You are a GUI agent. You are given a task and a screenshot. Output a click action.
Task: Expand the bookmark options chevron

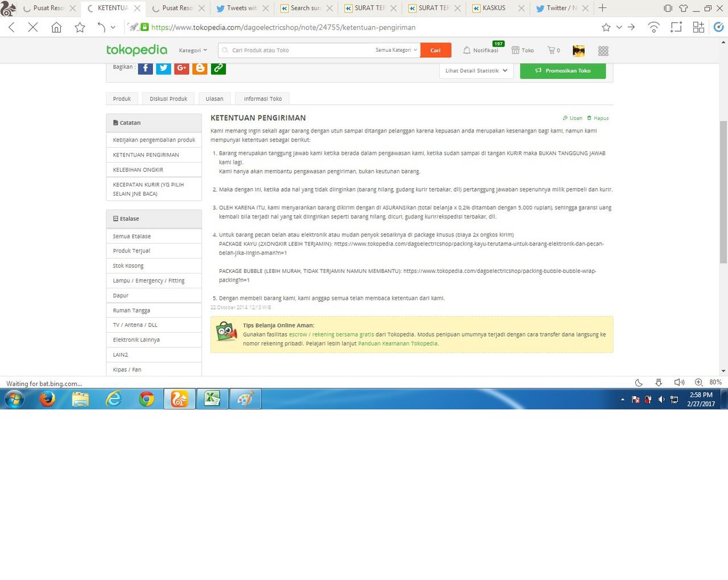point(619,27)
